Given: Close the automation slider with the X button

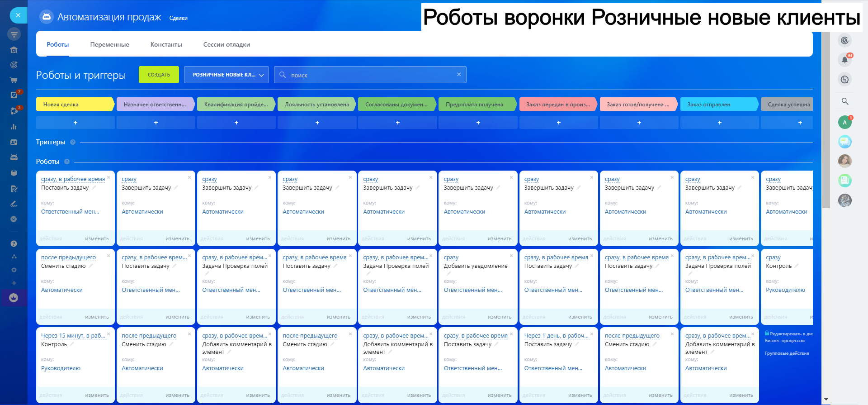Looking at the screenshot, I should pyautogui.click(x=18, y=15).
